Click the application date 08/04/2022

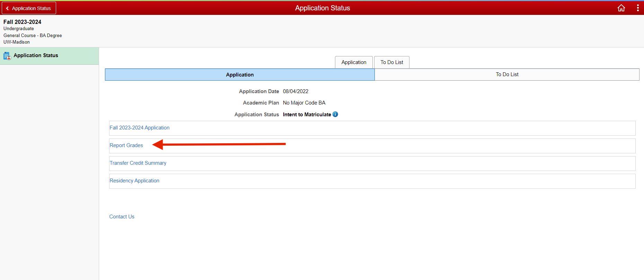[295, 91]
